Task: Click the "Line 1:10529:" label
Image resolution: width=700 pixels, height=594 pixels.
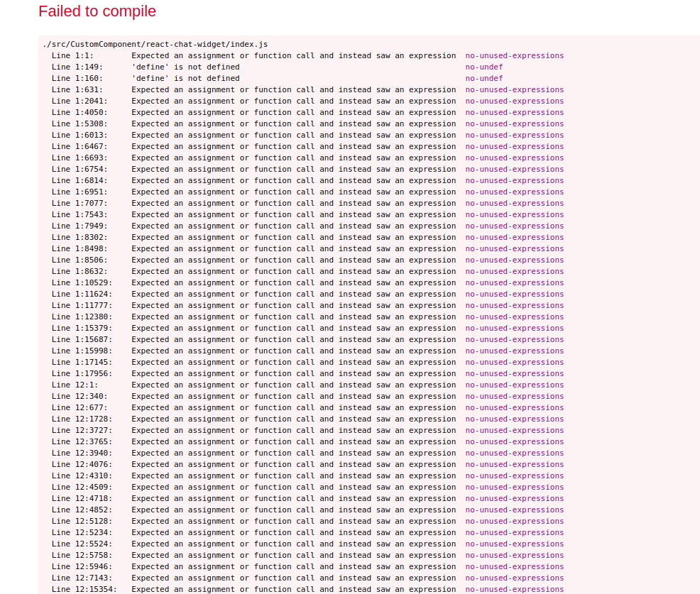Action: (x=82, y=283)
